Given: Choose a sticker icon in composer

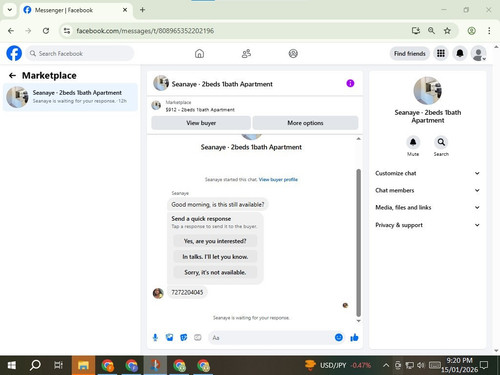Looking at the screenshot, I should 184,338.
